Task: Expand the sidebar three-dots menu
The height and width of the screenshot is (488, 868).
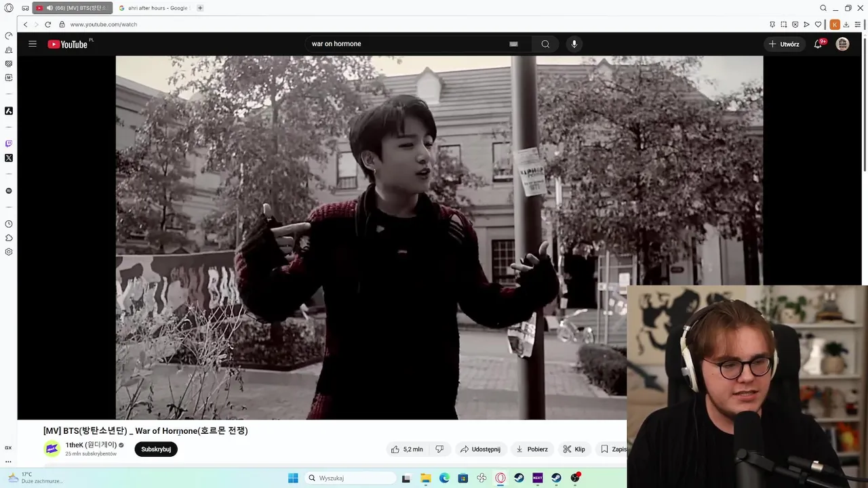Action: tap(9, 461)
